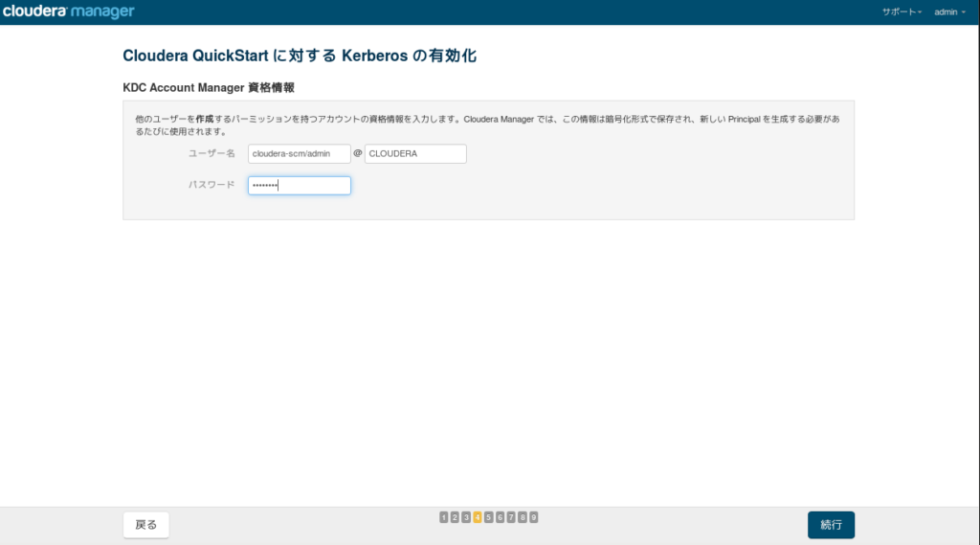980x545 pixels.
Task: Go to wizard step 3
Action: [466, 517]
